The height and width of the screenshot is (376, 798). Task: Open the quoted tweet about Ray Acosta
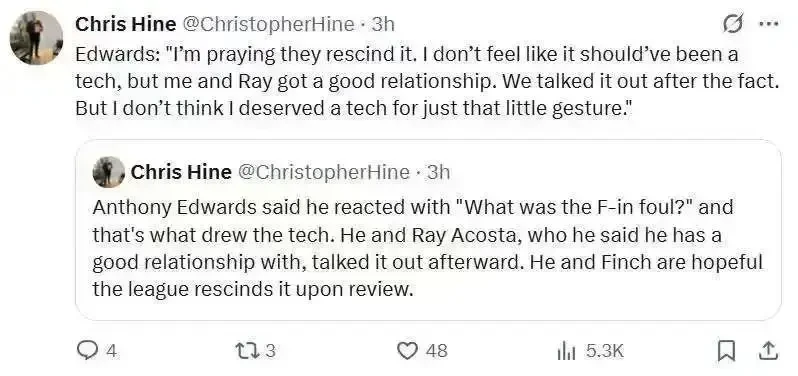[428, 230]
